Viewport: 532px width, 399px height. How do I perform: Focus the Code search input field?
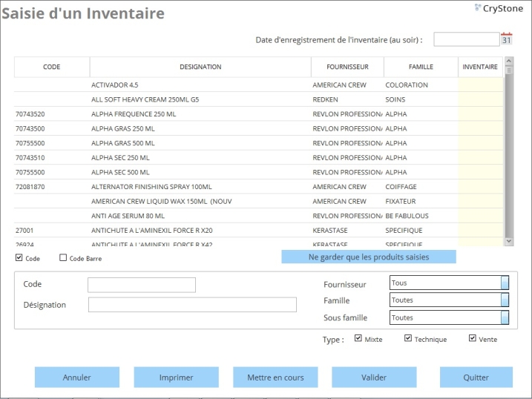point(142,285)
